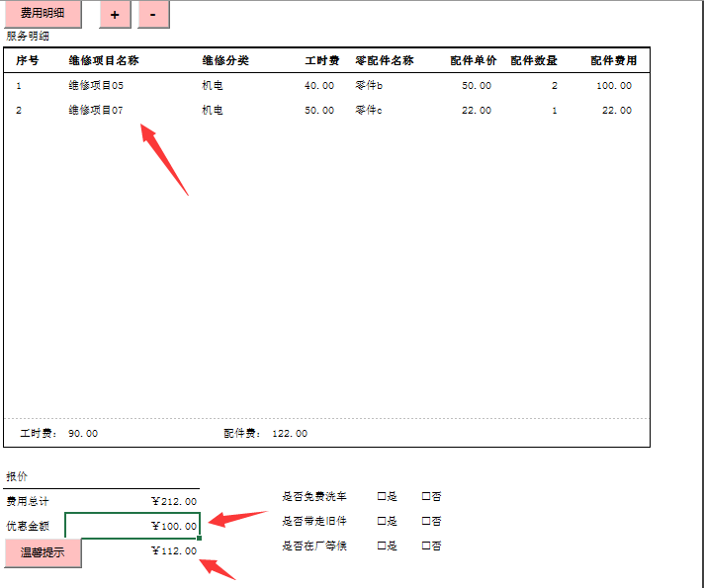
Task: Select the 费用总计 value ¥212.00
Action: (x=174, y=501)
